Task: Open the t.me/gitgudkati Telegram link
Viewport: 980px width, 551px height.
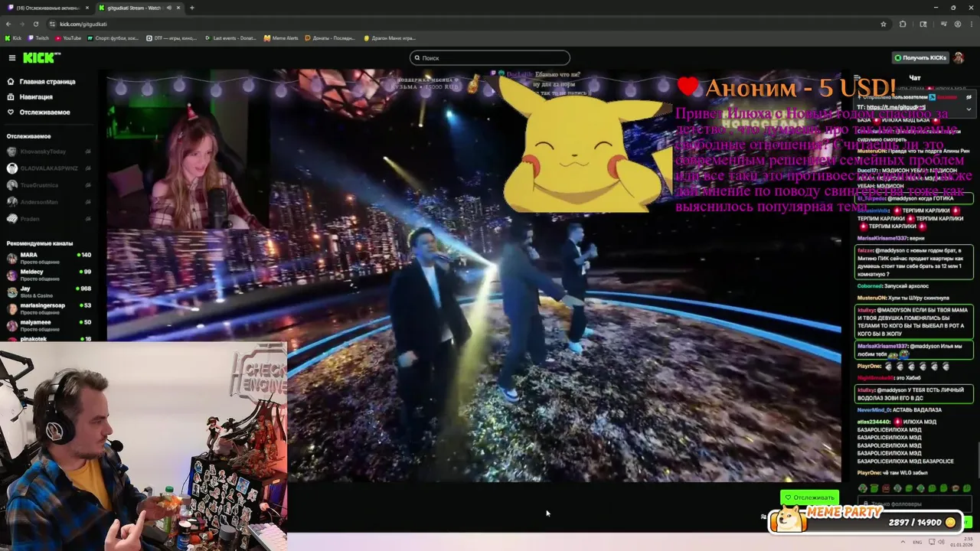Action: tap(896, 106)
